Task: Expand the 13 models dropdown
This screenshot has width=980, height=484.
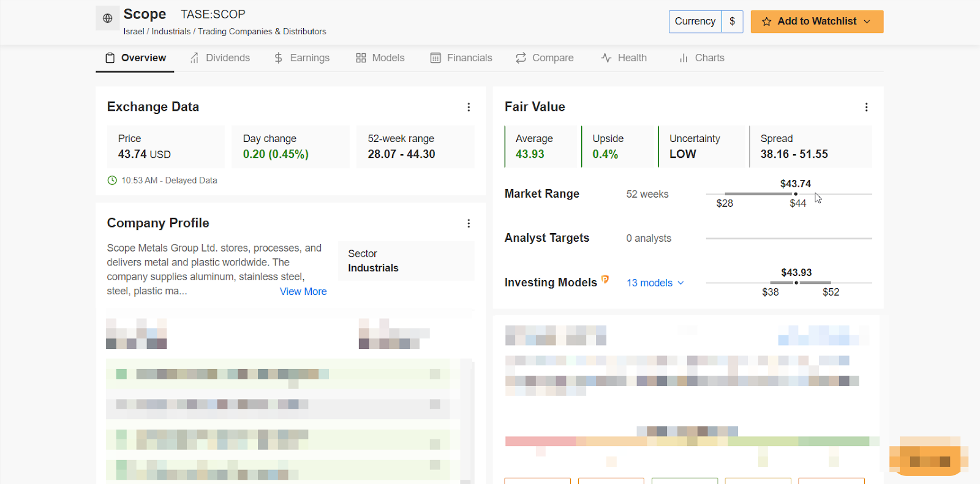Action: tap(655, 283)
